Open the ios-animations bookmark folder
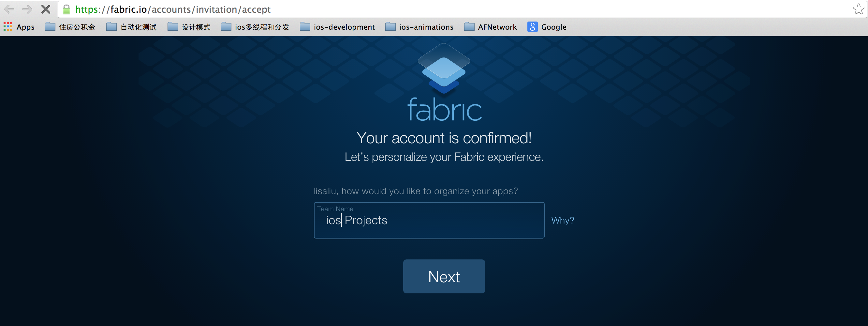The height and width of the screenshot is (326, 868). pos(419,27)
